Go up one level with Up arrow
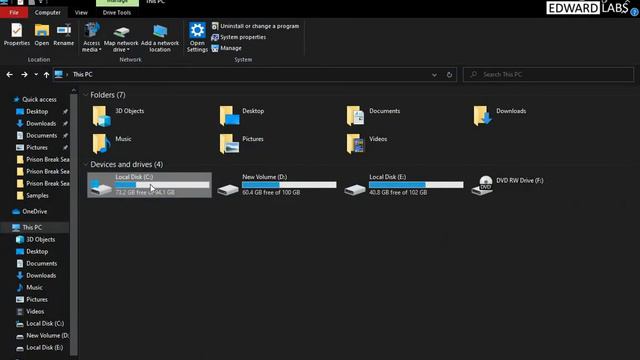Viewport: 640px width, 360px height. tap(46, 75)
